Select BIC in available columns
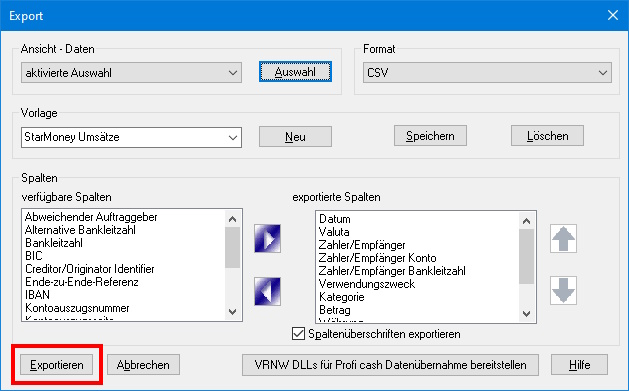The width and height of the screenshot is (629, 391). [x=34, y=256]
